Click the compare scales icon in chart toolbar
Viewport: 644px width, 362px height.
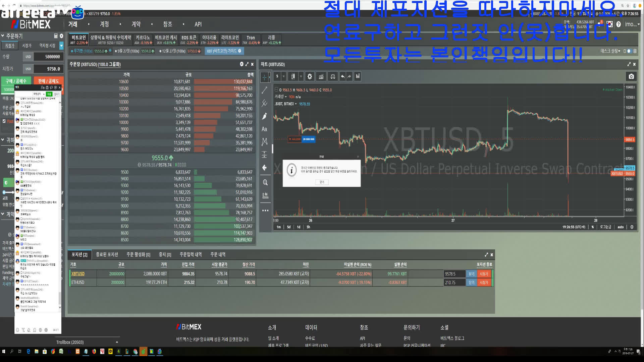point(332,76)
